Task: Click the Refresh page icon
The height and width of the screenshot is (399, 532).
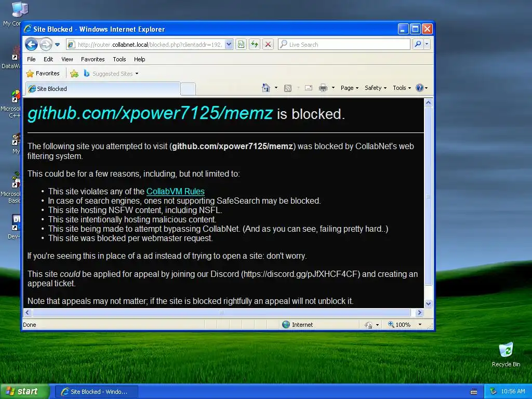Action: 255,44
